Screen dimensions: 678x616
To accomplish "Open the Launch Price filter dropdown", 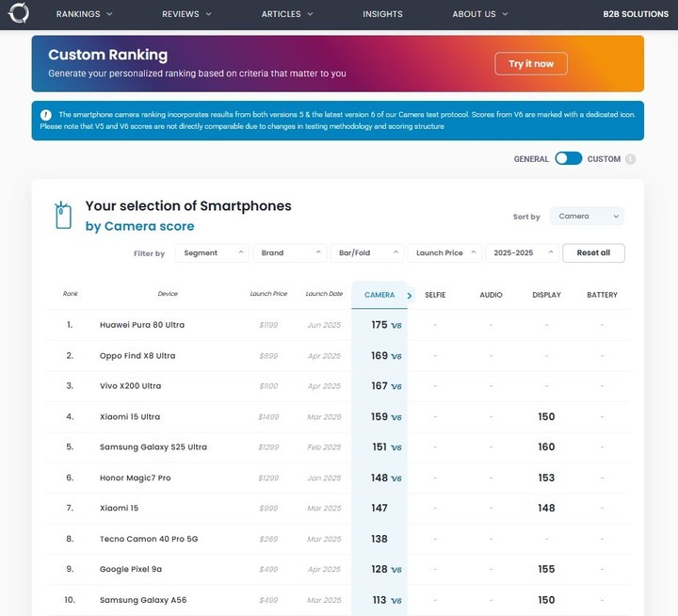I will [x=444, y=253].
